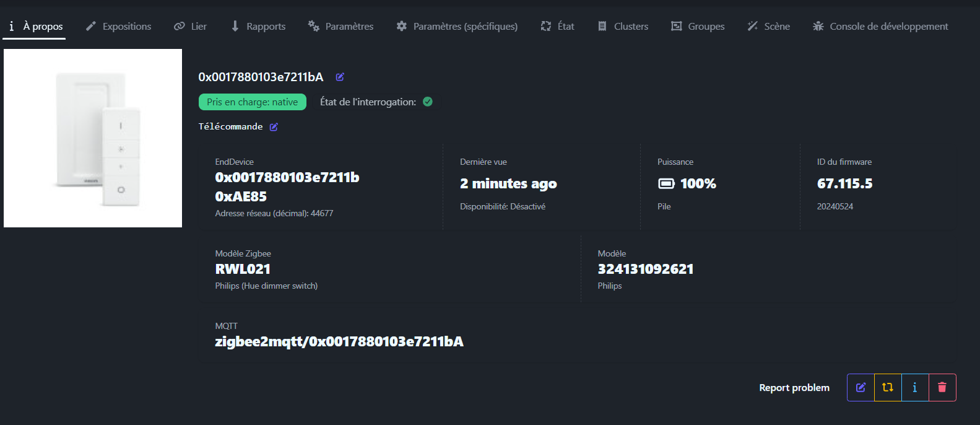Switch to the Lier tab
The height and width of the screenshot is (425, 980).
[x=190, y=26]
